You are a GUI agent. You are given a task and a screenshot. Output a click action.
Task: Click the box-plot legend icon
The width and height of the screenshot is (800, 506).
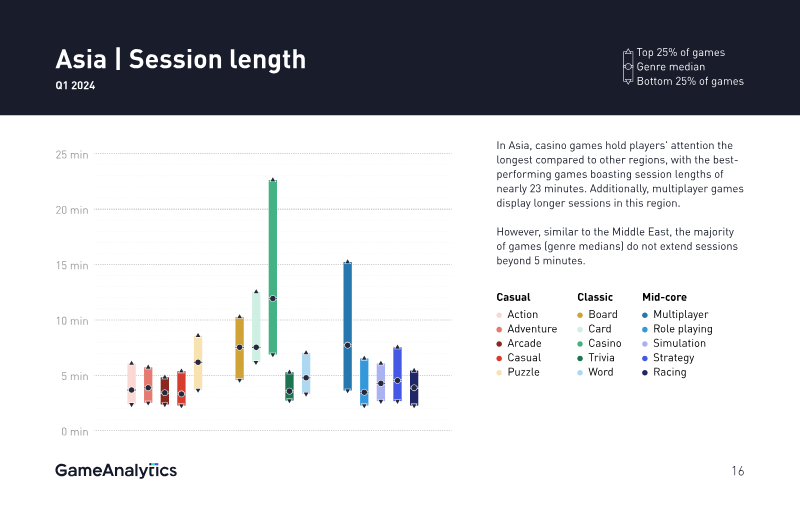pos(628,66)
